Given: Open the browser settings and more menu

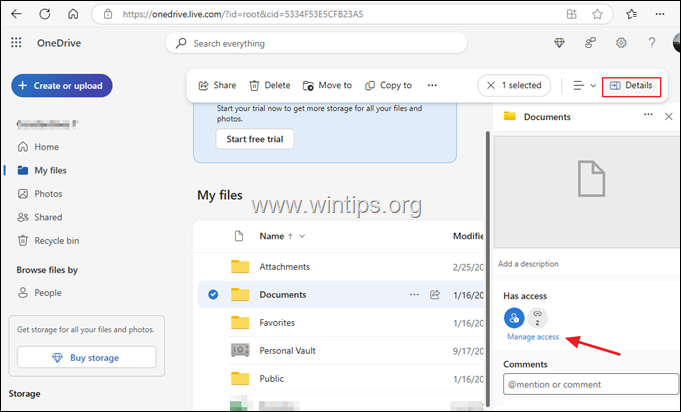Looking at the screenshot, I should [x=660, y=14].
